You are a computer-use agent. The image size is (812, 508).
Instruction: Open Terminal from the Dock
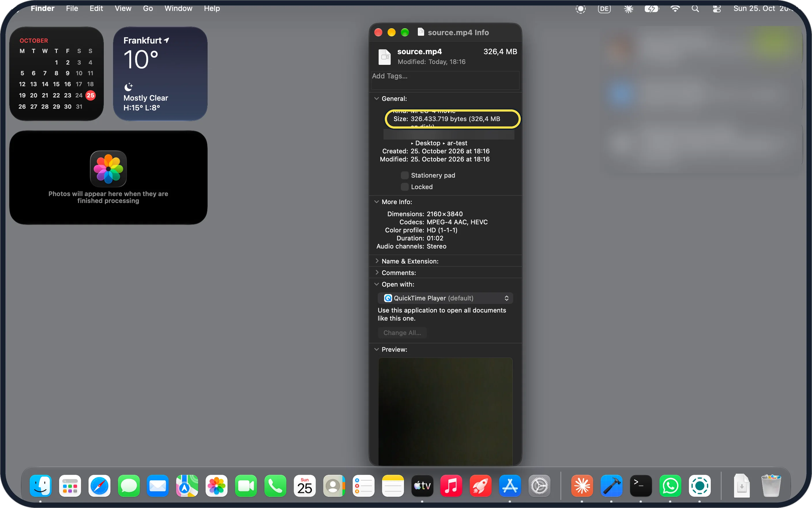click(x=641, y=486)
